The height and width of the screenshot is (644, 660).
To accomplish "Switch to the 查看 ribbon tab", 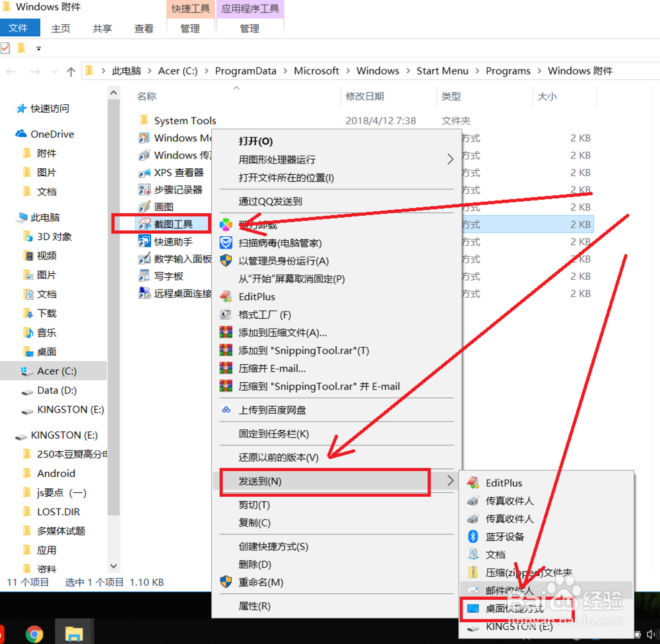I will pos(143,28).
